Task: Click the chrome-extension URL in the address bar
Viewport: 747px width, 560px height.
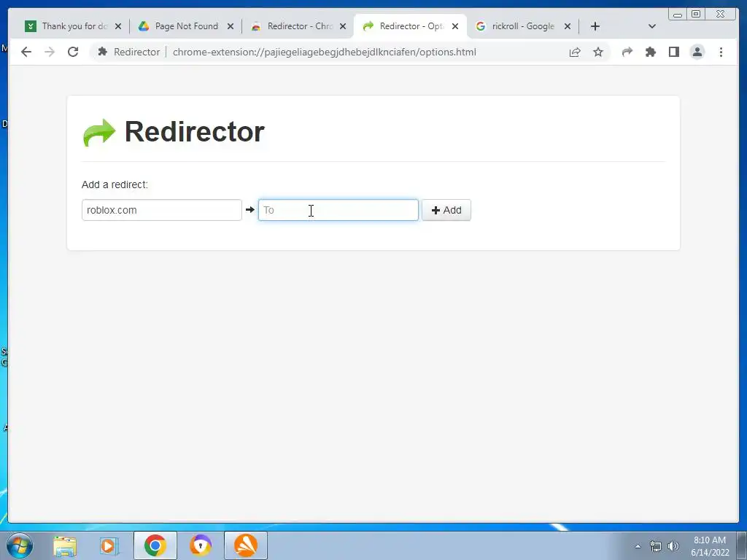Action: tap(324, 52)
